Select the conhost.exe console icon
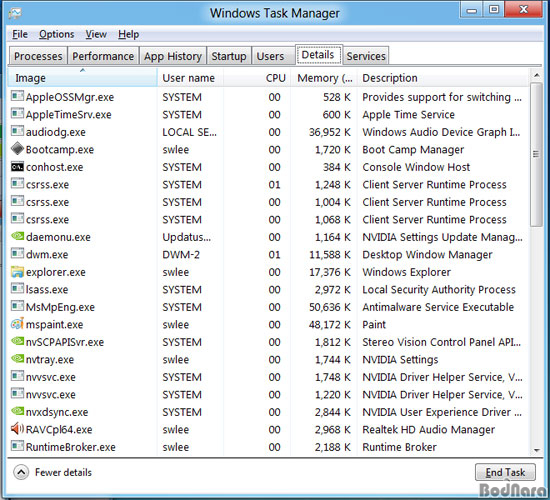Screen dimensions: 550x500 coord(17,166)
